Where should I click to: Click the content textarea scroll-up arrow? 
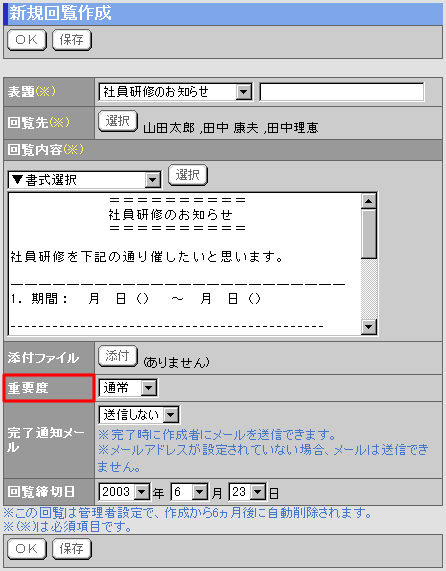[369, 201]
